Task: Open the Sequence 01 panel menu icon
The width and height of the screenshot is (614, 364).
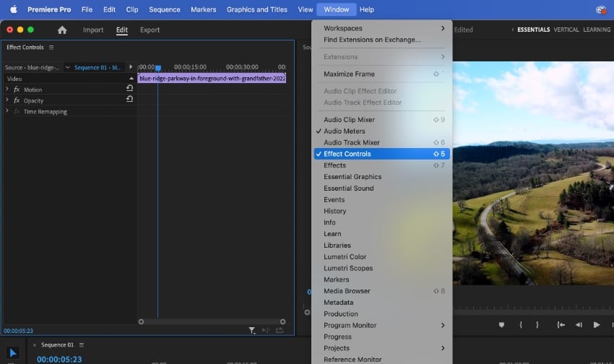Action: pos(82,344)
